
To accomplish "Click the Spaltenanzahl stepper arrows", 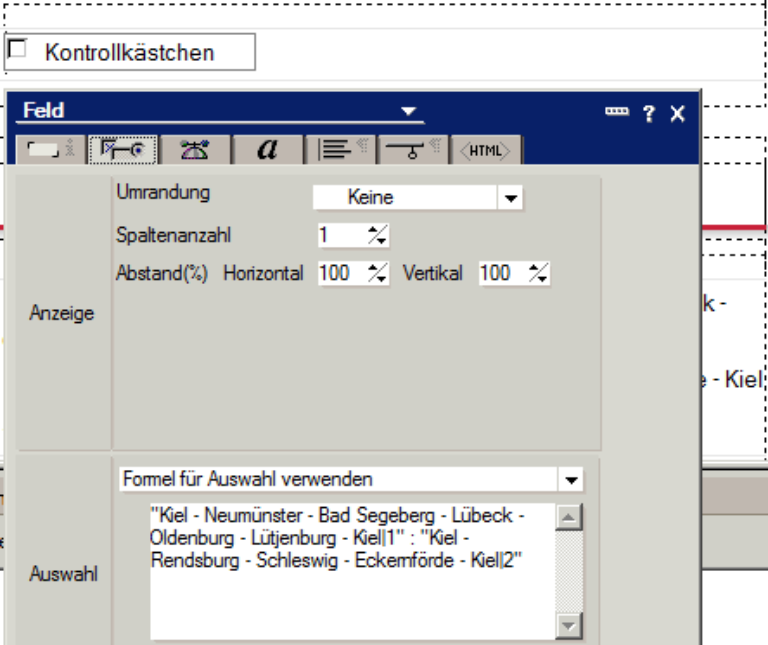I will click(x=378, y=235).
